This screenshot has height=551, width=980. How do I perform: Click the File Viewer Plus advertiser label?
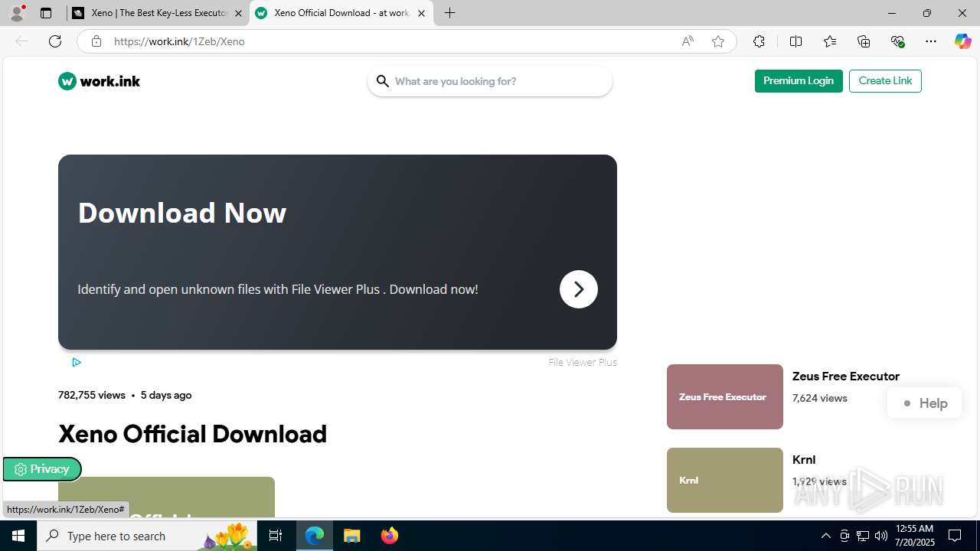583,363
